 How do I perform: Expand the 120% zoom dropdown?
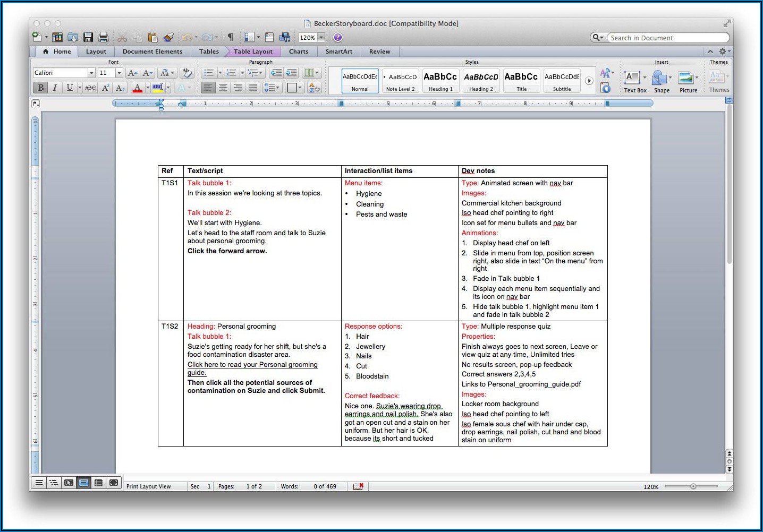[x=321, y=38]
